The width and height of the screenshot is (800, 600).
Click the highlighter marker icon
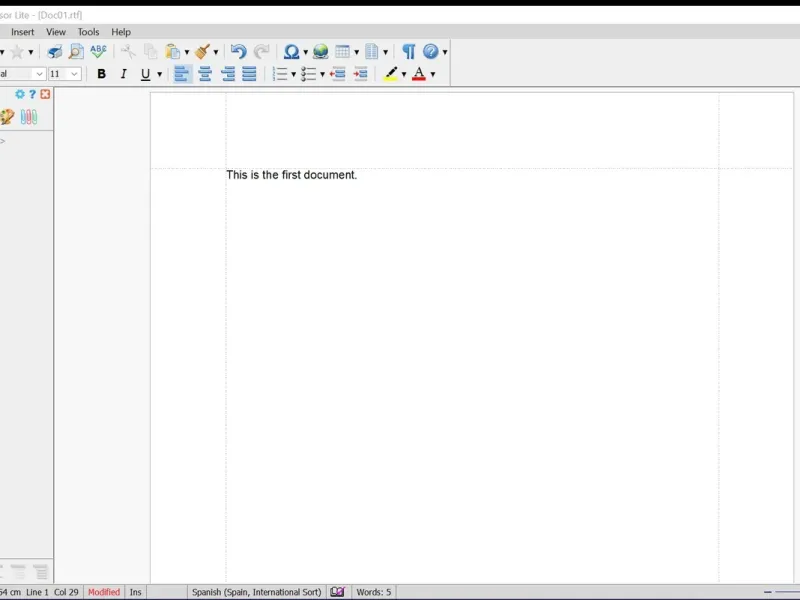coord(391,74)
